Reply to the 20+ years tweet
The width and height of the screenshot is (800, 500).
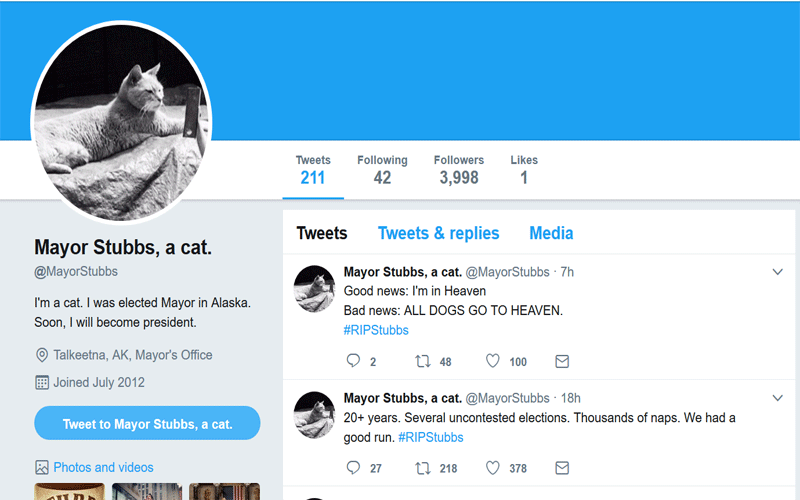pos(353,468)
